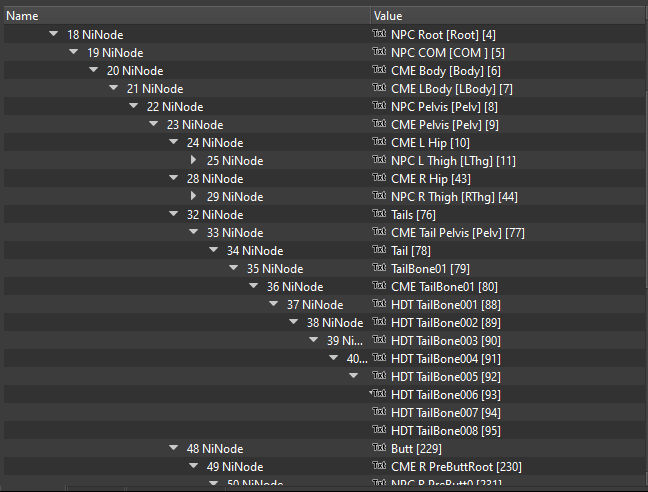Click Txt icon beside CME LBody
The height and width of the screenshot is (492, 648).
click(379, 88)
